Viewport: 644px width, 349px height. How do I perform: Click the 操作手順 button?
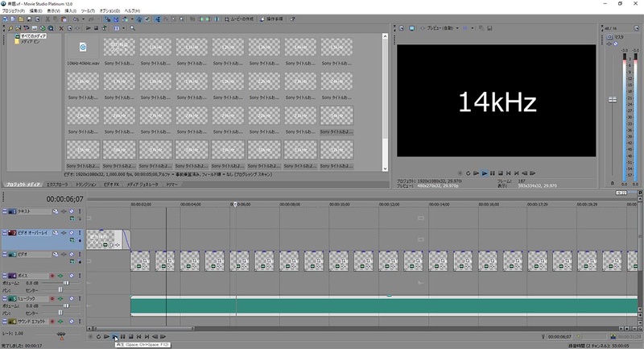(x=271, y=19)
